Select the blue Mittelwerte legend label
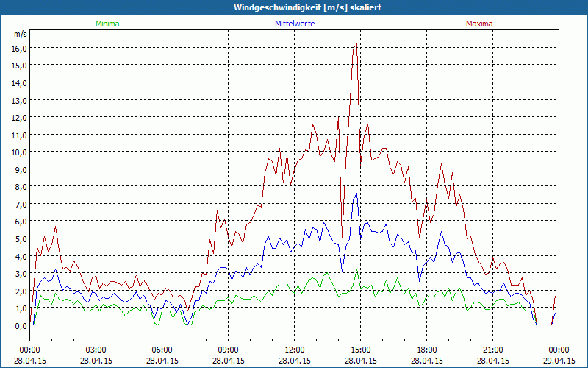 point(294,24)
